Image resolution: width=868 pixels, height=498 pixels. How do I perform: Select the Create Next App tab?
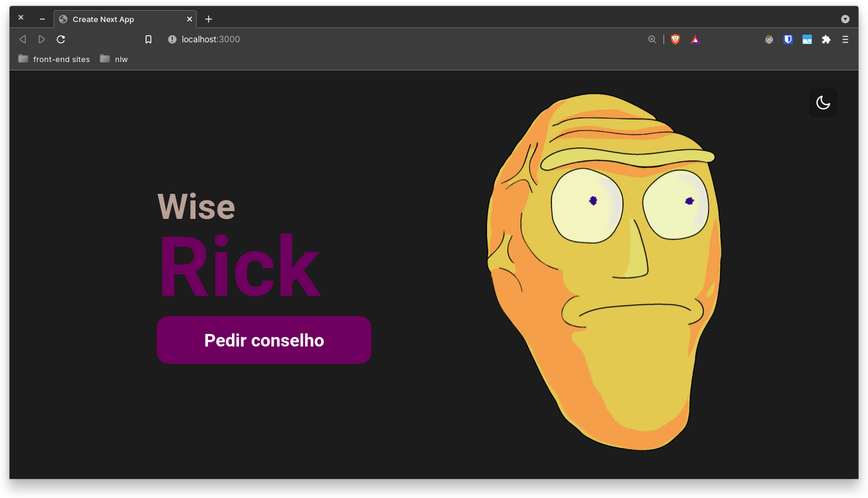pos(125,19)
